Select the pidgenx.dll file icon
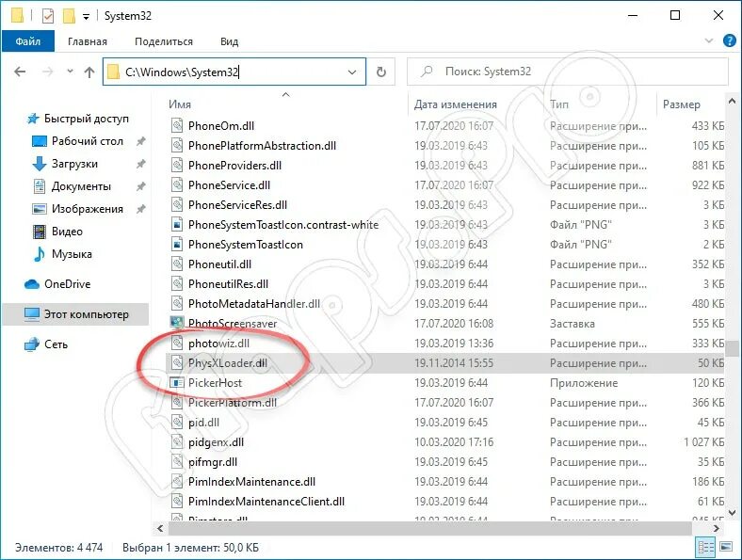 (176, 441)
